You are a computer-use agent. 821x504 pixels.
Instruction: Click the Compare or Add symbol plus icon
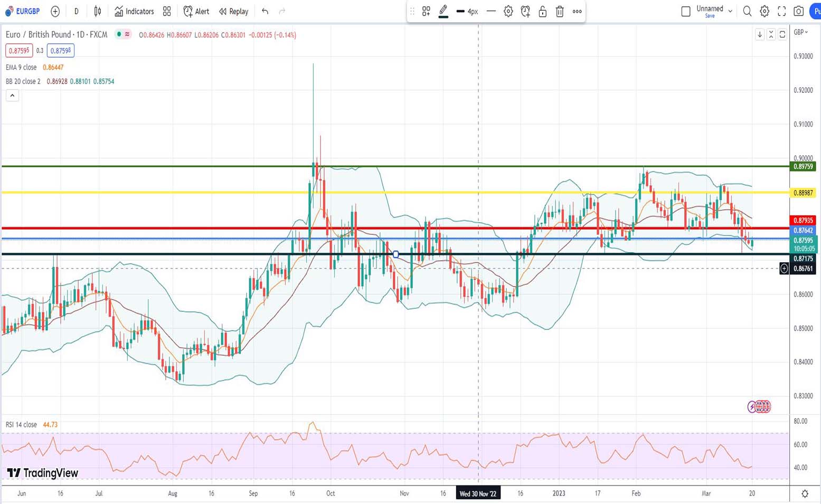[x=55, y=11]
